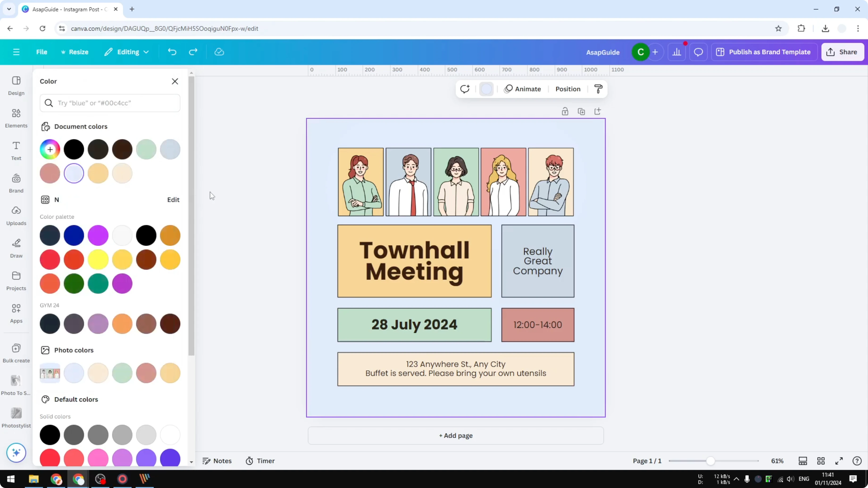
Task: Click the zoom slider handle
Action: [x=710, y=461]
